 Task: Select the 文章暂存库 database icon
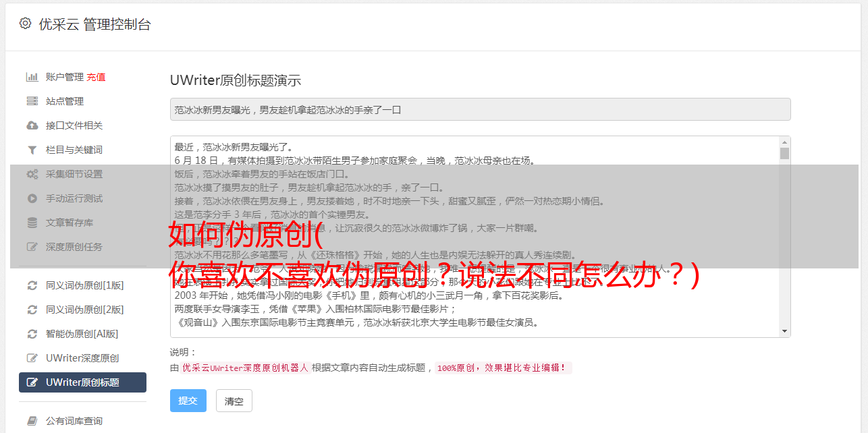(32, 223)
